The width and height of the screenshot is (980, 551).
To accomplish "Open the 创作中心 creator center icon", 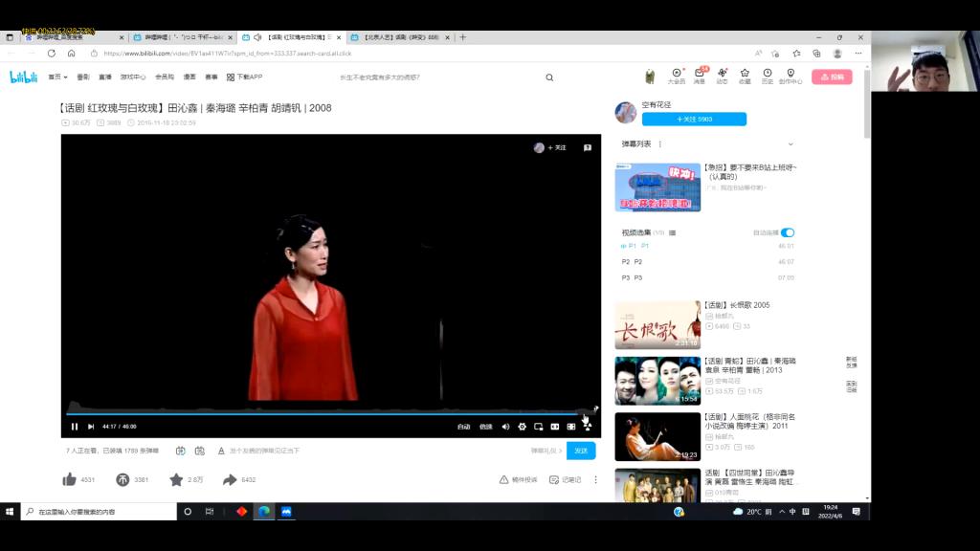I will tap(791, 77).
